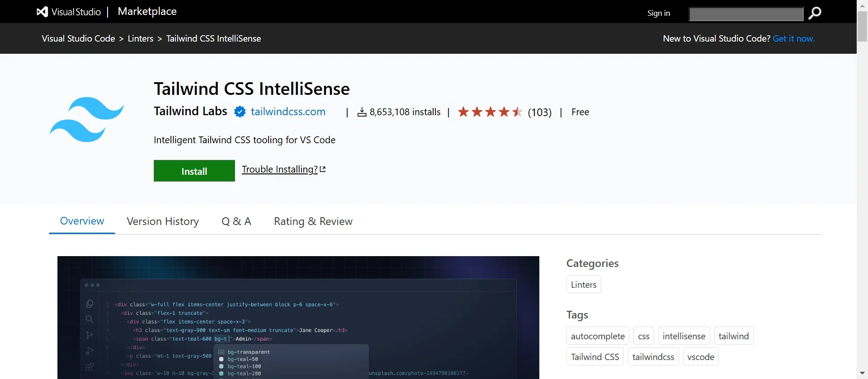The image size is (868, 379).
Task: Click the Tailwind CSS tag
Action: pyautogui.click(x=595, y=357)
